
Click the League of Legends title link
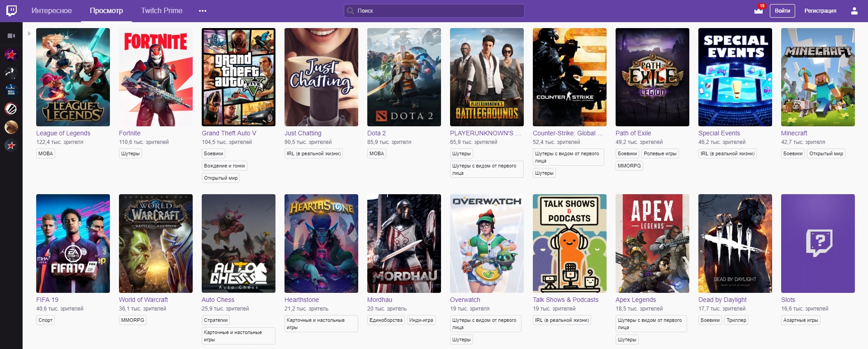[x=63, y=133]
